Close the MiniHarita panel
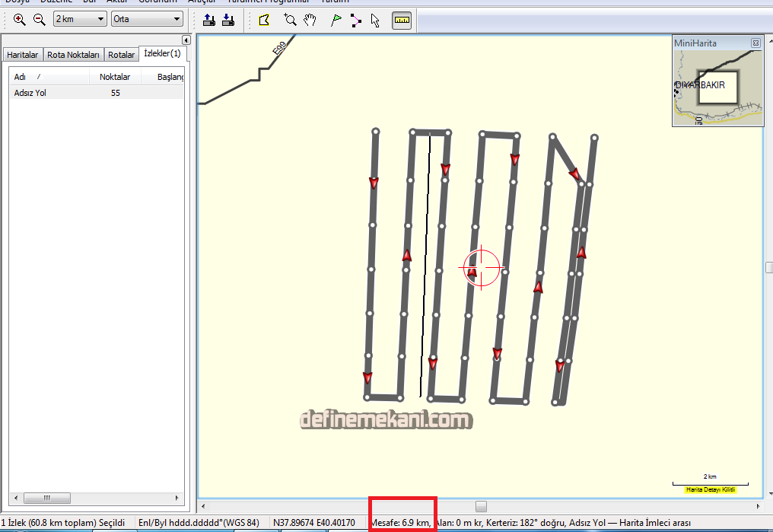The image size is (773, 532). [x=755, y=43]
